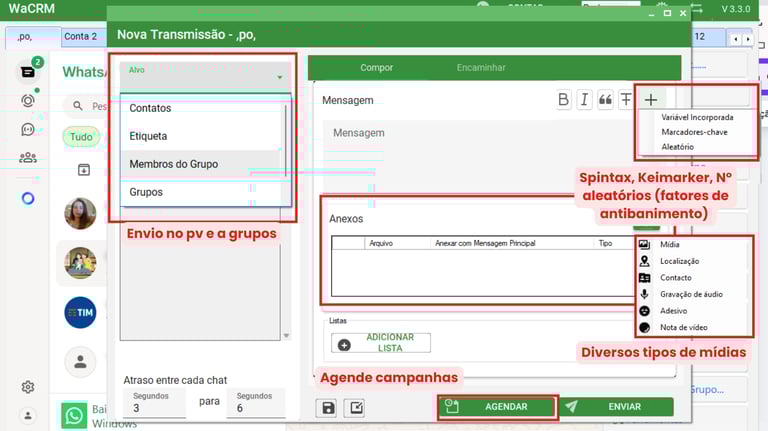Click the blue ring Meta AI icon
The image size is (768, 431).
coord(28,198)
